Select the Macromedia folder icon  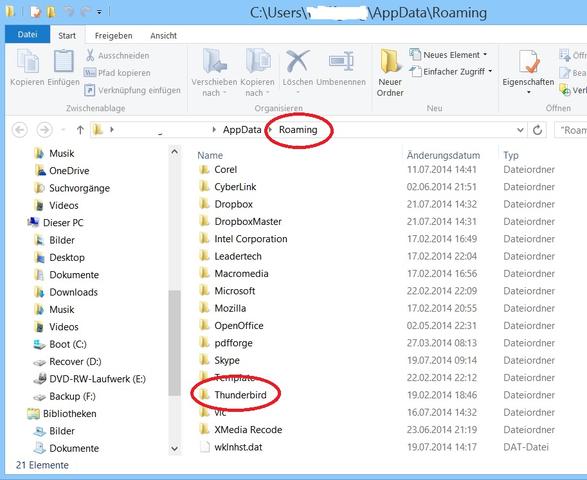point(204,273)
